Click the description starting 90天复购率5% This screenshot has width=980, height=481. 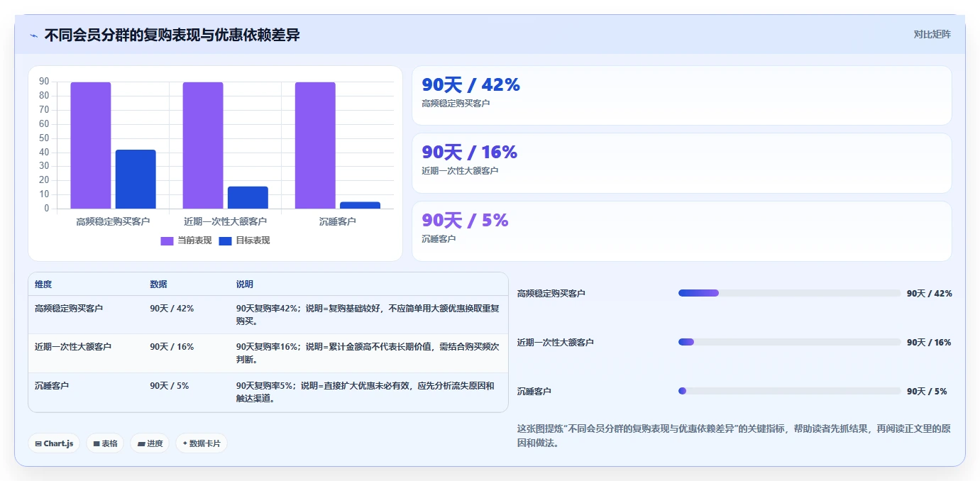click(366, 392)
